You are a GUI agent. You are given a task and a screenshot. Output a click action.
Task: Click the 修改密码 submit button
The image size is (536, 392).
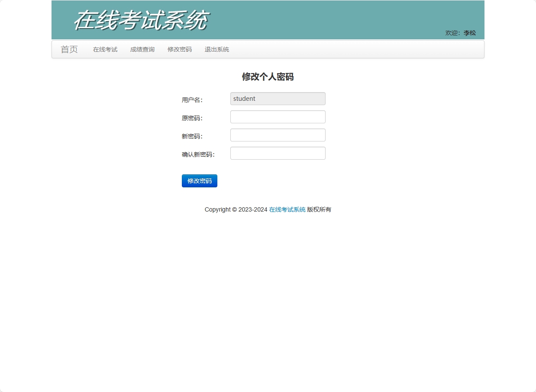(199, 180)
